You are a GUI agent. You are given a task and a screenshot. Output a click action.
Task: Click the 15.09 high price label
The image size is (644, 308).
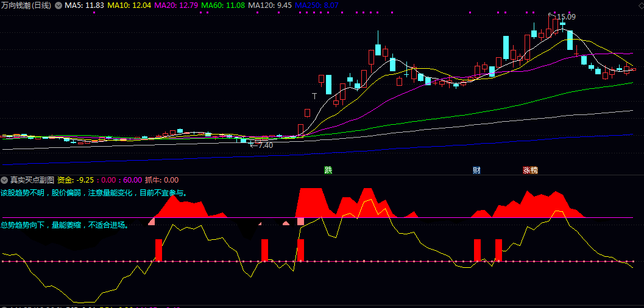[x=566, y=17]
